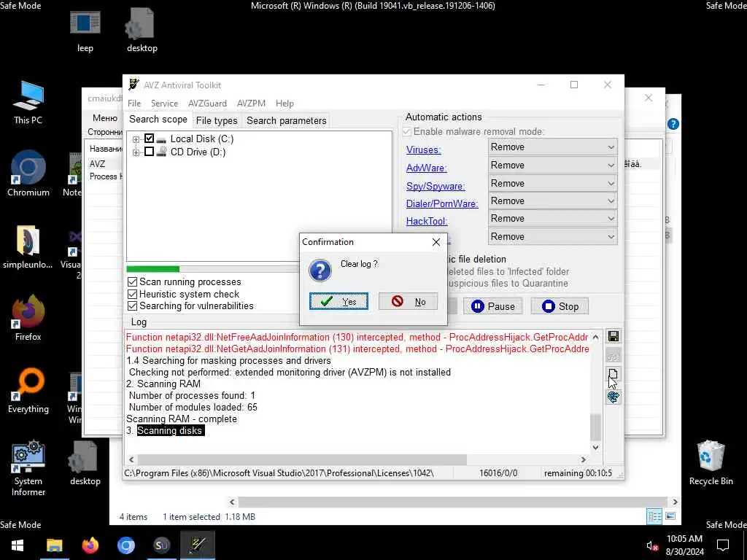Select the top desktop gear file icon
Screen dimensions: 747x560
point(142,31)
